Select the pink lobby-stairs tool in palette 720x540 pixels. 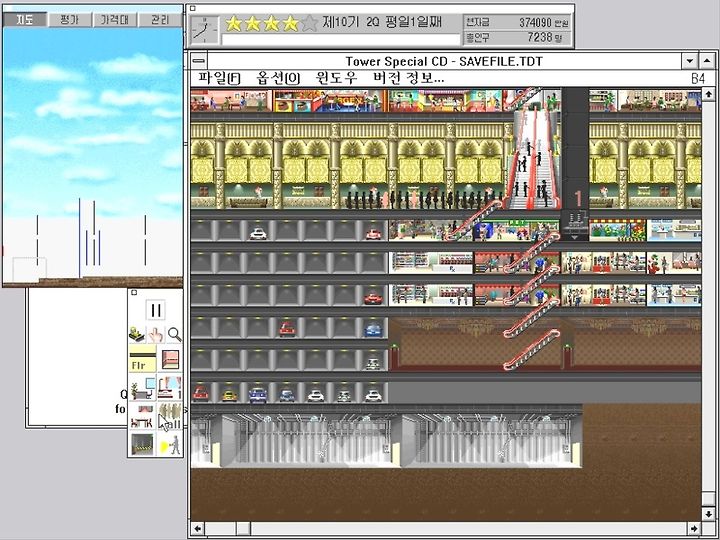[x=170, y=359]
